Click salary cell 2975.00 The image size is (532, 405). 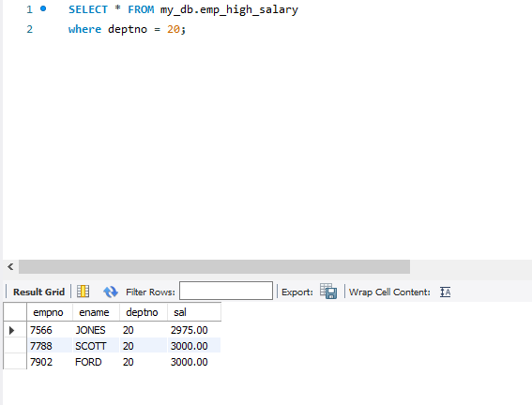coord(194,330)
